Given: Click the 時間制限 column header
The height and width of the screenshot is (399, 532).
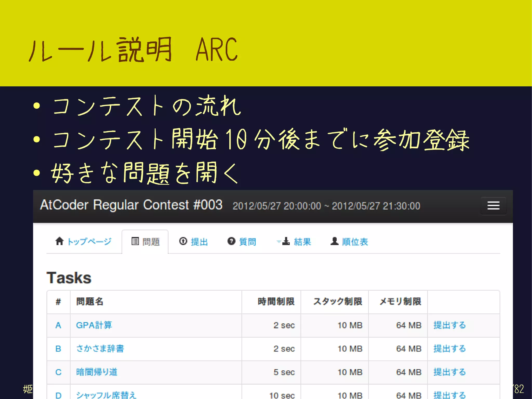Looking at the screenshot, I should [x=276, y=302].
